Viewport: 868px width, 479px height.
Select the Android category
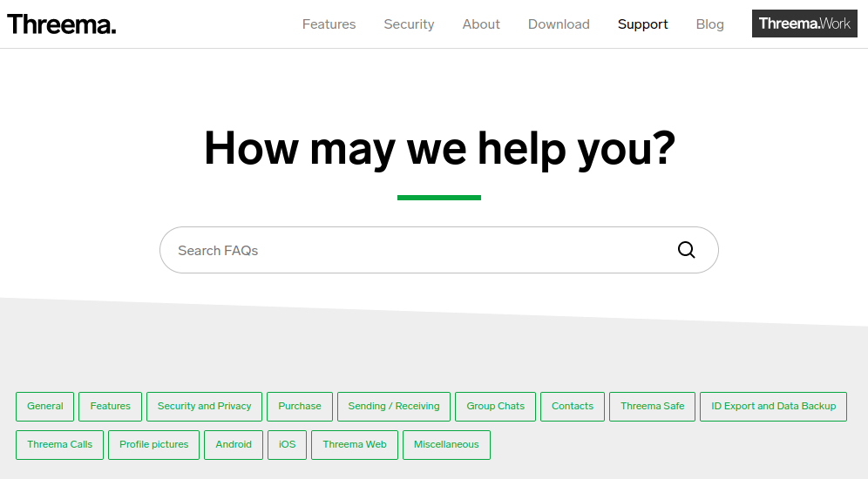pyautogui.click(x=234, y=445)
